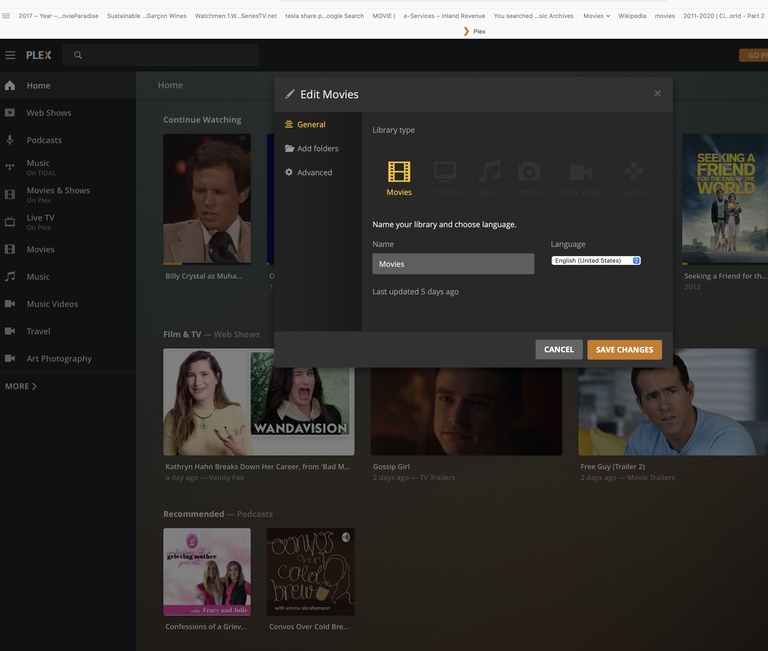Open the e-Services Inland Revenue bookmark
768x651 pixels.
[x=444, y=16]
